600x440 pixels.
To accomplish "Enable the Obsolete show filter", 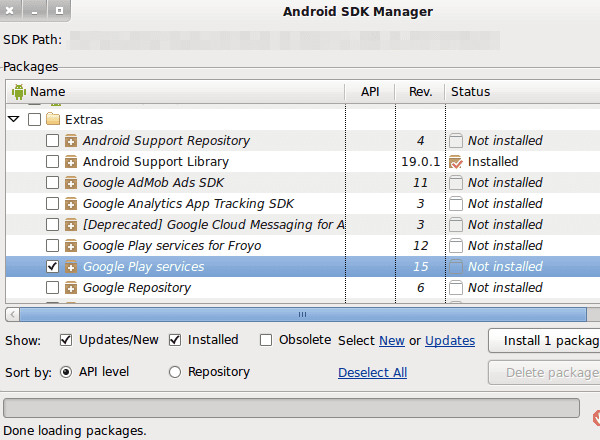I will tap(266, 340).
